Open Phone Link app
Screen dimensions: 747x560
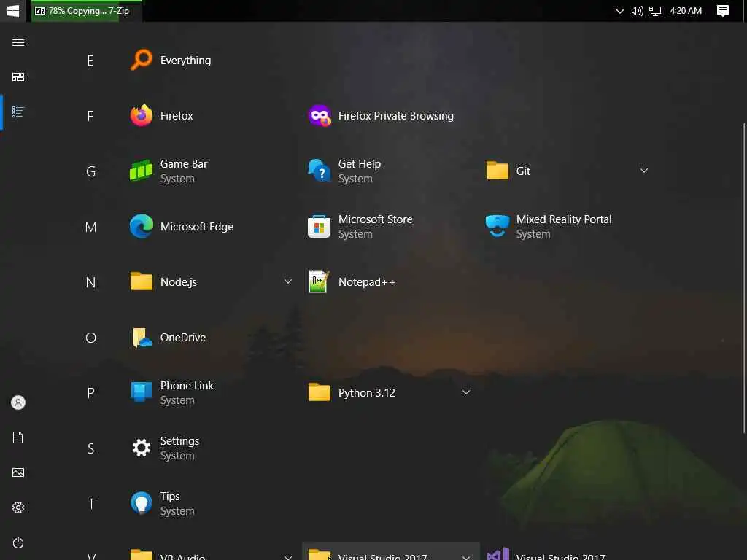[x=172, y=393]
